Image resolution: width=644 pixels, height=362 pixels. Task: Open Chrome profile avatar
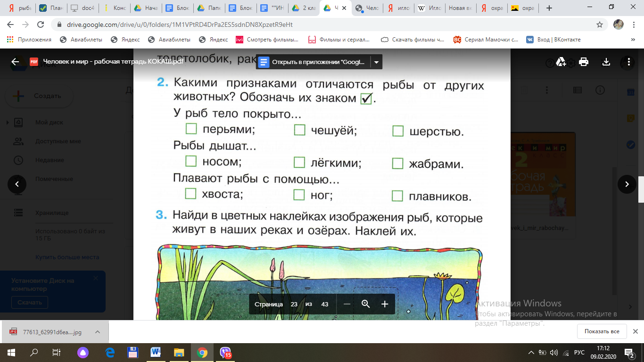click(619, 25)
